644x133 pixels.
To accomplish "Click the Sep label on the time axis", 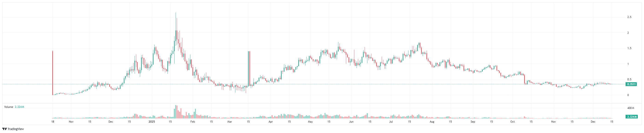I will coord(473,122).
